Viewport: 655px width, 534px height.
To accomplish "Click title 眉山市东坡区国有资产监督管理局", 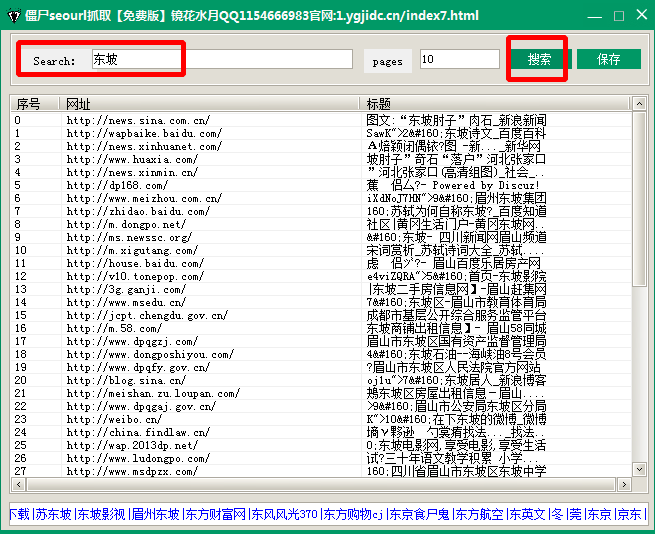I will (456, 341).
